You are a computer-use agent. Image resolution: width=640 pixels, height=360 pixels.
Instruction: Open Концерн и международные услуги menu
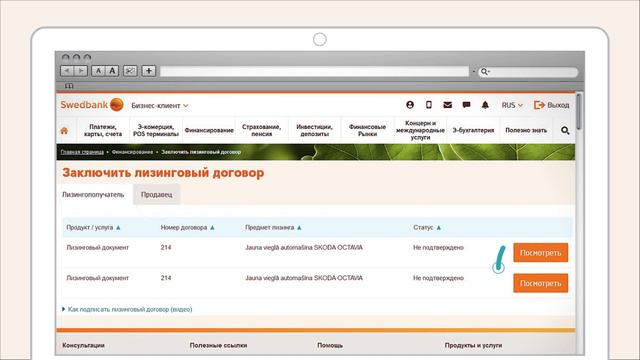(420, 130)
